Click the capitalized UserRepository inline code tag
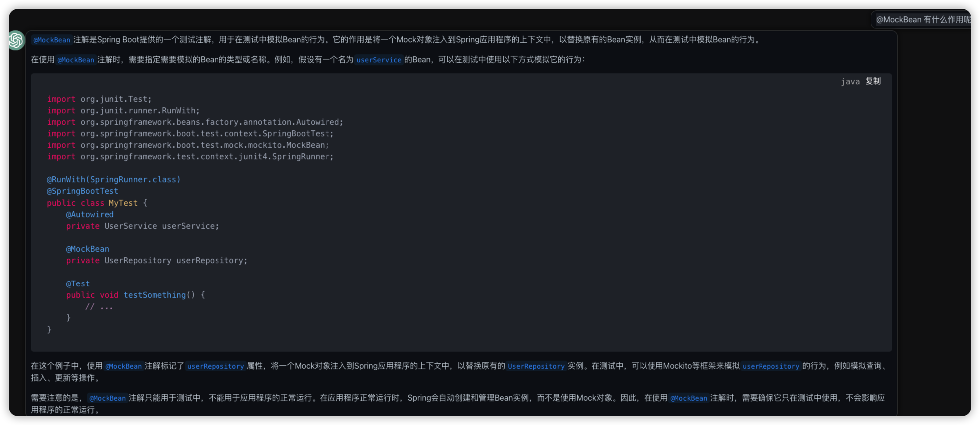980x425 pixels. pos(536,366)
